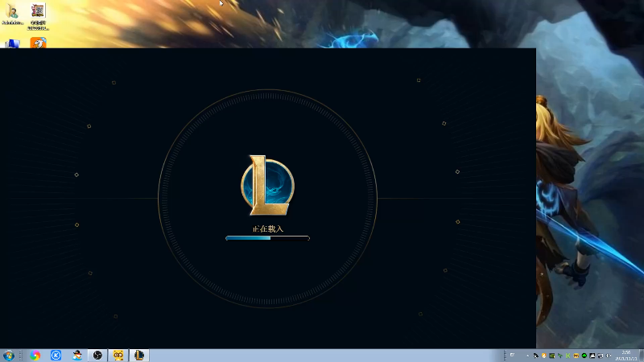644x362 pixels.
Task: Open the orange shield security tray icon
Action: pos(544,356)
